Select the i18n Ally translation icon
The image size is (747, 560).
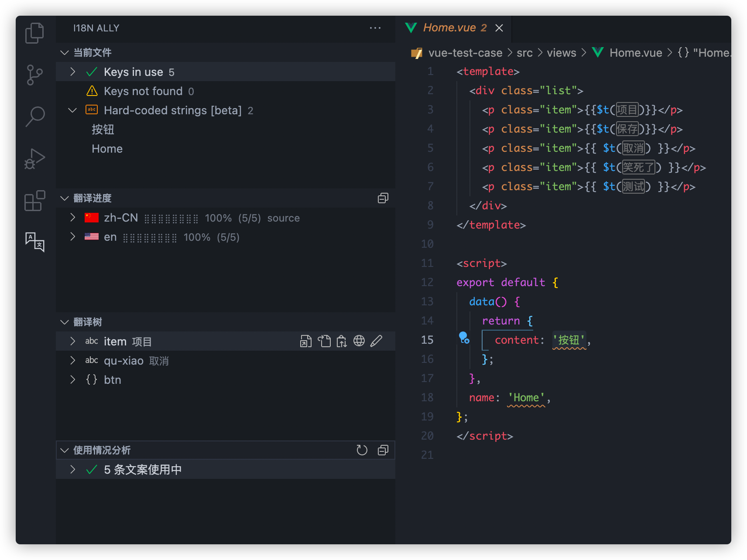pyautogui.click(x=35, y=242)
